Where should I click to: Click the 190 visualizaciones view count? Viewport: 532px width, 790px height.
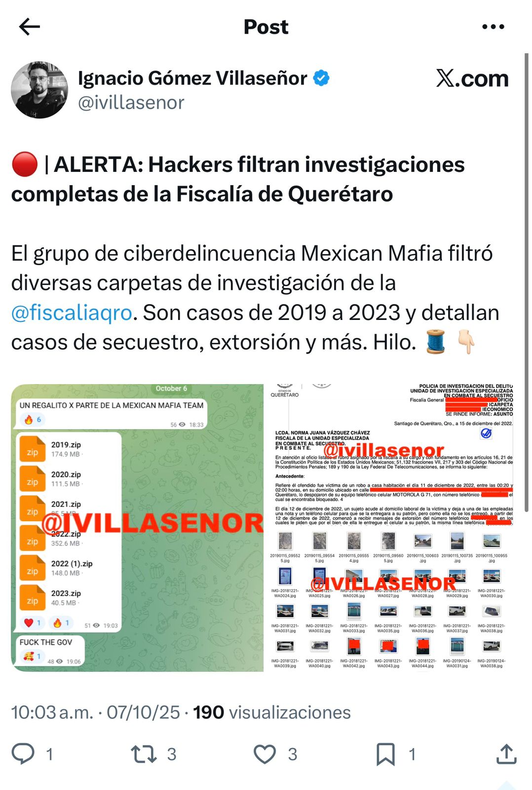click(x=272, y=712)
